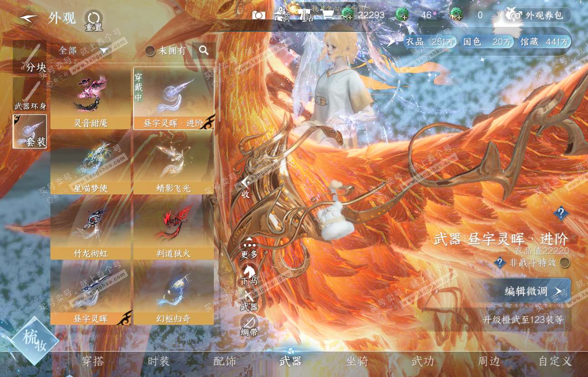Open the 外观券包 coupon pack

pyautogui.click(x=538, y=15)
